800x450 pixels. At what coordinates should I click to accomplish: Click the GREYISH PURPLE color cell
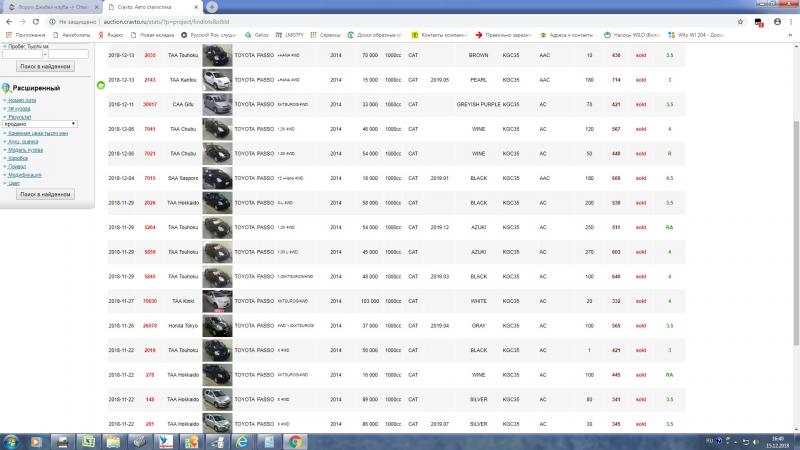coord(478,105)
